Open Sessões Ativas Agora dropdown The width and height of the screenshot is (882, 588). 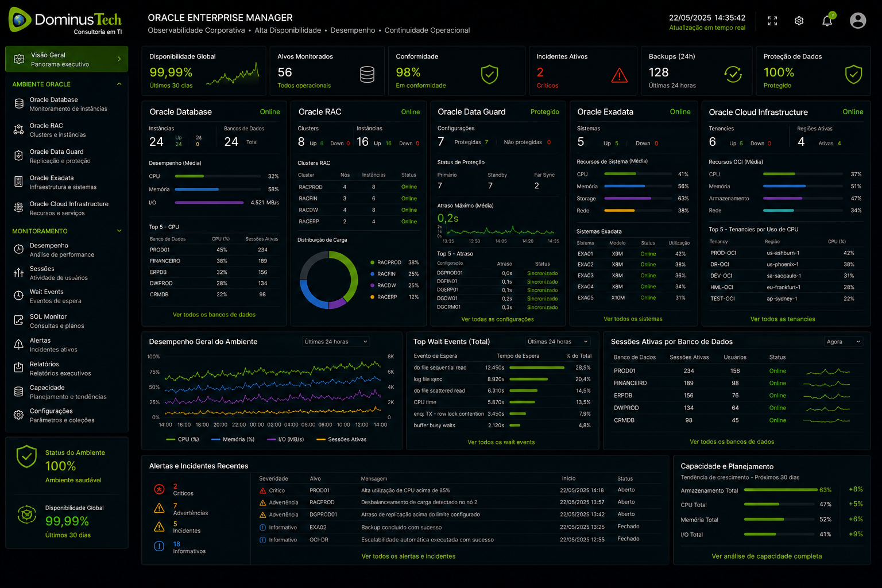point(844,342)
